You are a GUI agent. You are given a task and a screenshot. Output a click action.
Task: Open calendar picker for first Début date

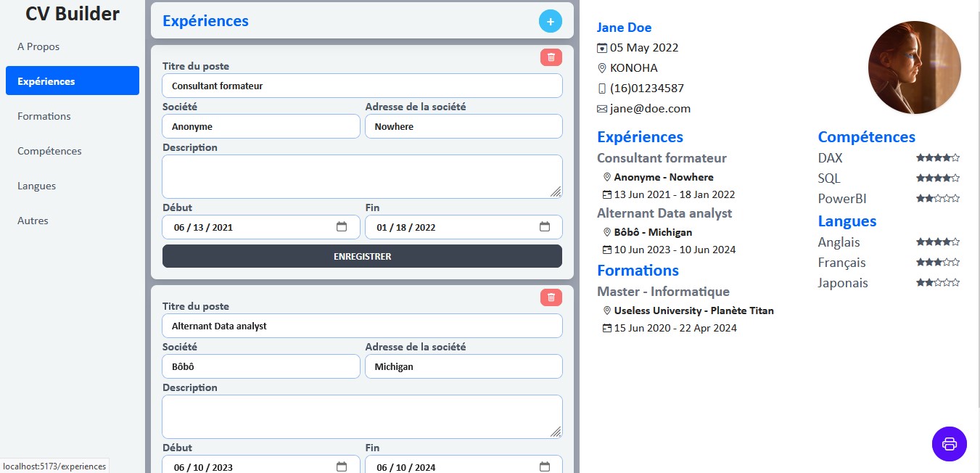[342, 227]
